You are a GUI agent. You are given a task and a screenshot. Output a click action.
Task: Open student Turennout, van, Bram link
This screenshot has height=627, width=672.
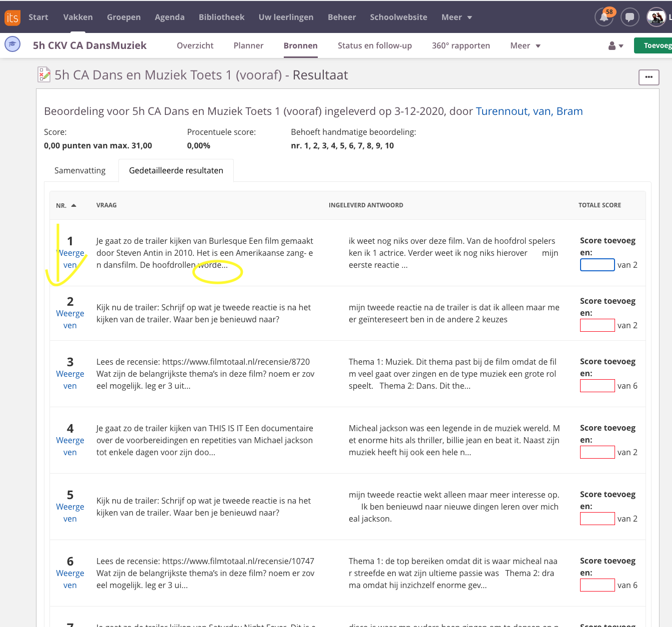coord(529,111)
